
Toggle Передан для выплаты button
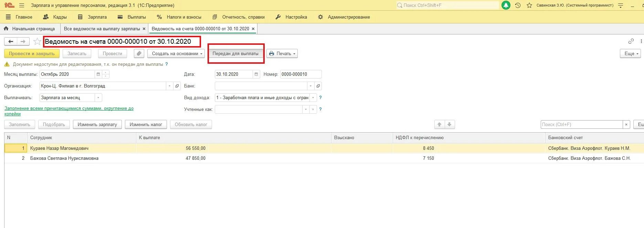[235, 53]
